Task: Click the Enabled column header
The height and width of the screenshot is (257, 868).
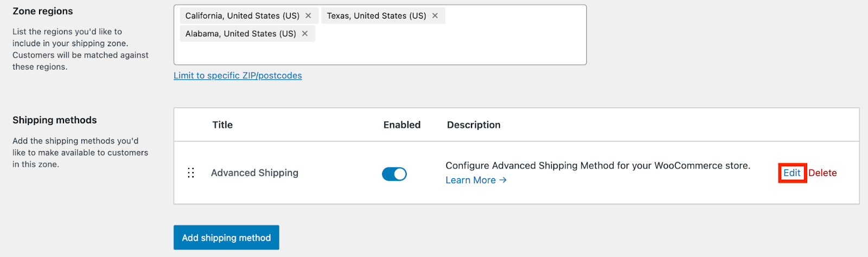Action: point(402,125)
